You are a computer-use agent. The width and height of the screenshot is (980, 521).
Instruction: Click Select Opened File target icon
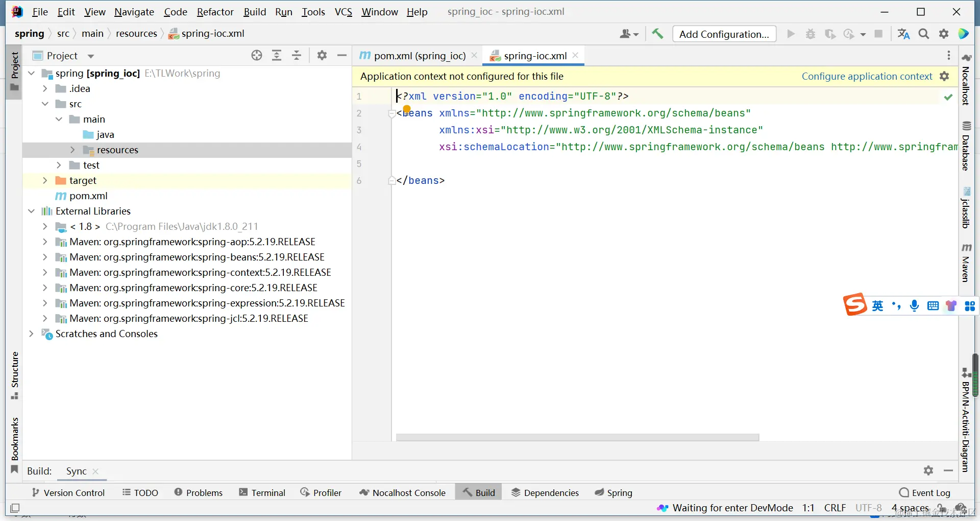coord(257,56)
